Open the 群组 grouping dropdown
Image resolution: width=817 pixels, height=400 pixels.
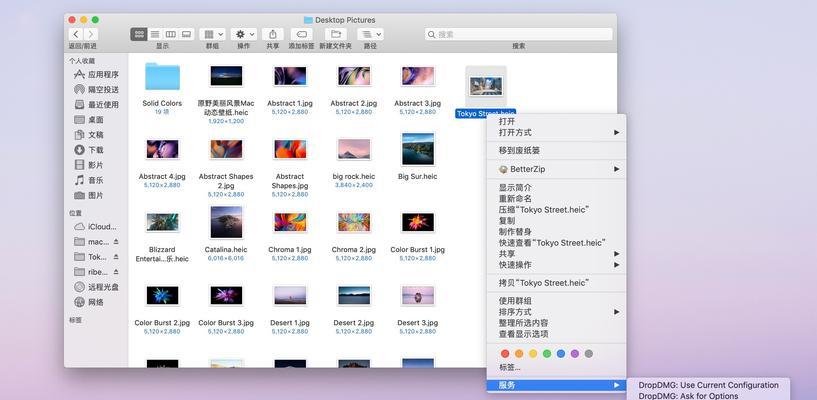(213, 34)
